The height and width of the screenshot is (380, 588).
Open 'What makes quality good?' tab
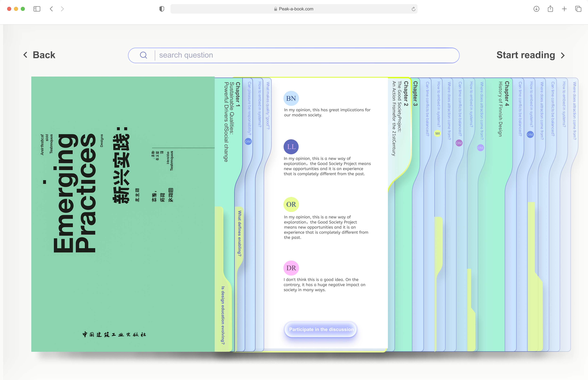tap(268, 106)
